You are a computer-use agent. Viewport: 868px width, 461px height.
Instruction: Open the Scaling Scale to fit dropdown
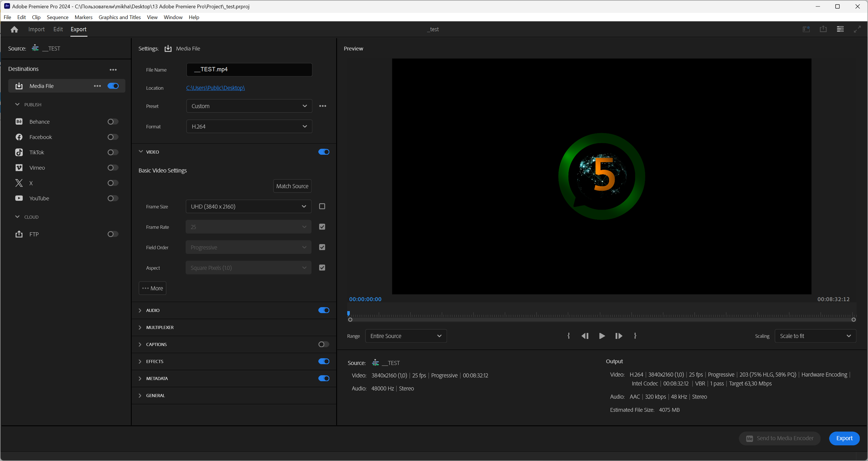[815, 336]
